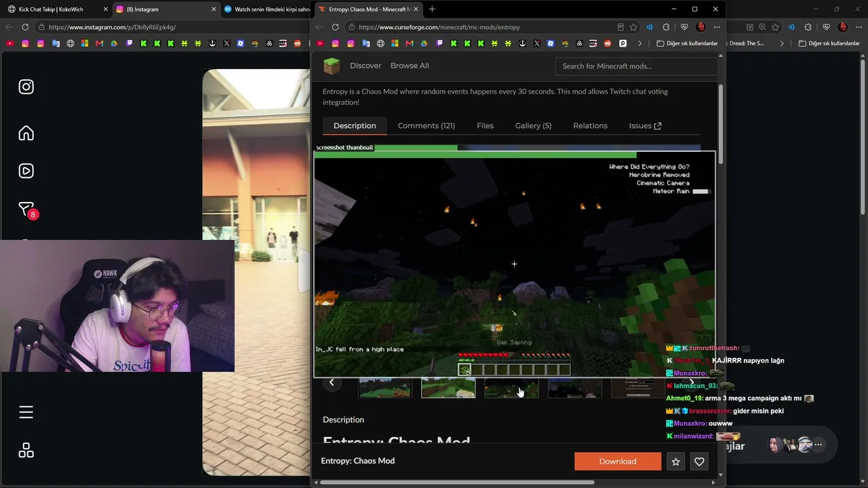Open Instagram Reels
Screen dimensions: 868x488
tap(26, 171)
